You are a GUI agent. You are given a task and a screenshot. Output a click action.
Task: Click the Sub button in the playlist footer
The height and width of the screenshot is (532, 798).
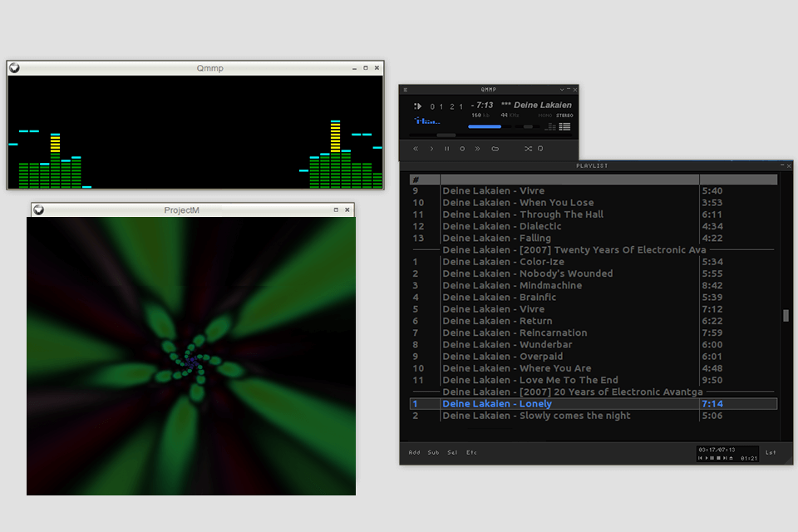pos(431,453)
